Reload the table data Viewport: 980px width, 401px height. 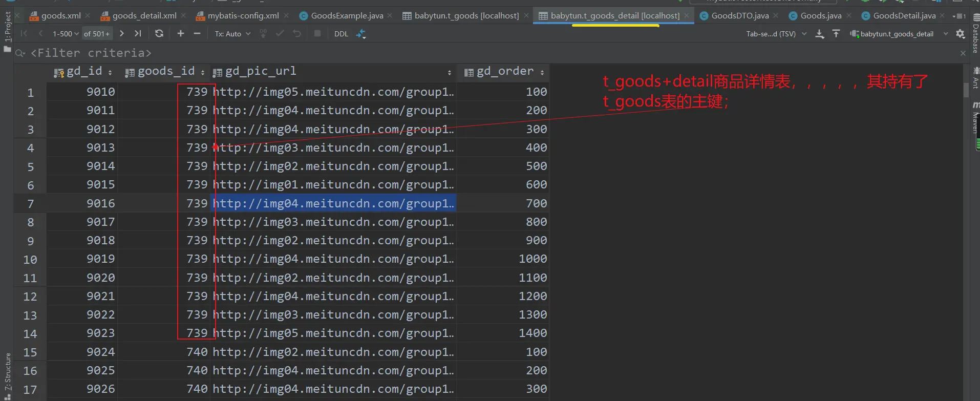[x=159, y=34]
